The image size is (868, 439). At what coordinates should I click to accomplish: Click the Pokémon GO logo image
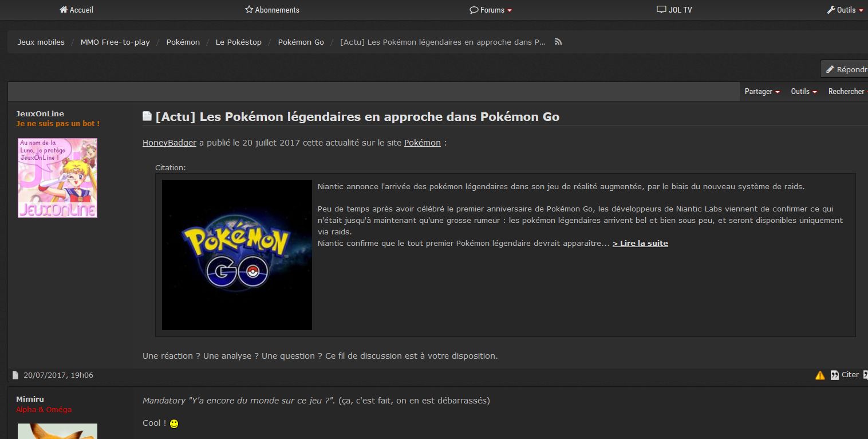(x=237, y=255)
